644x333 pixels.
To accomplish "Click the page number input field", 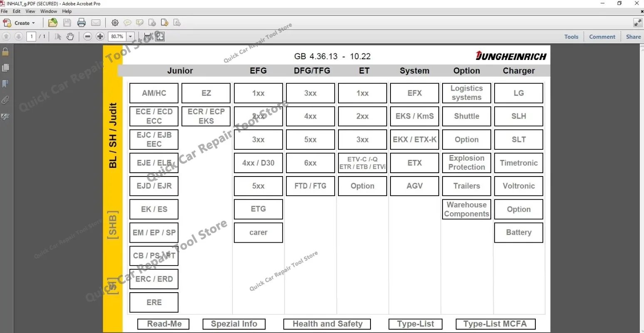I will [31, 37].
